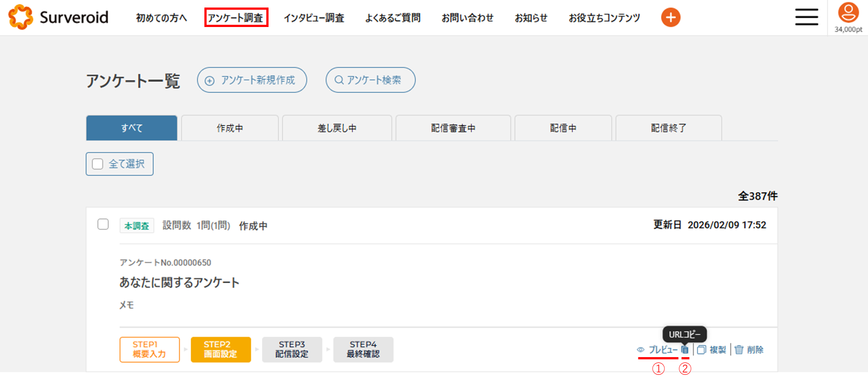Open インタビュー調査 menu item
The height and width of the screenshot is (385, 868).
(x=314, y=18)
